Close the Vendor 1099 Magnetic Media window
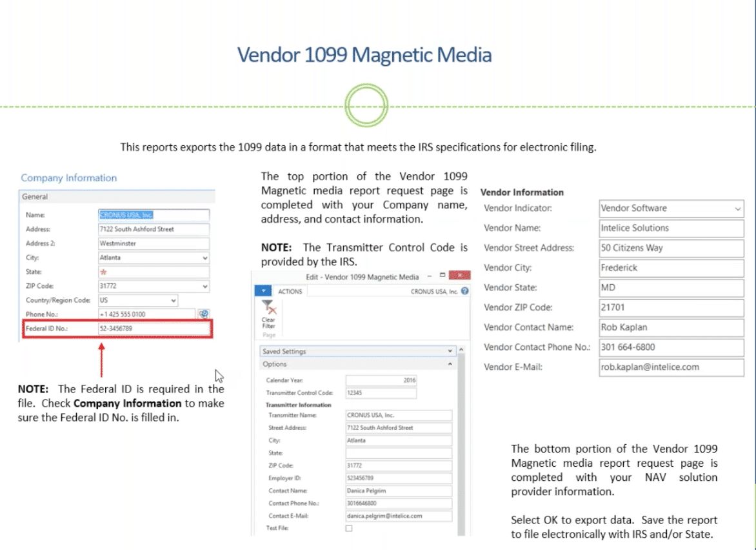The image size is (756, 550). click(459, 275)
